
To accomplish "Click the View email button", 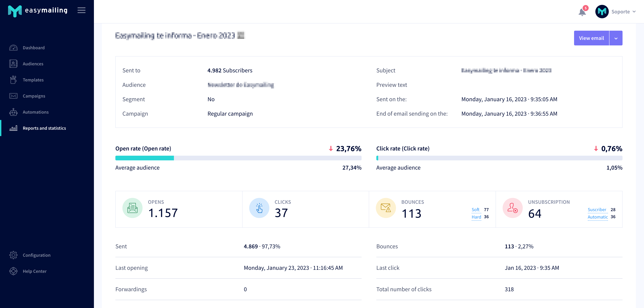I will point(592,38).
